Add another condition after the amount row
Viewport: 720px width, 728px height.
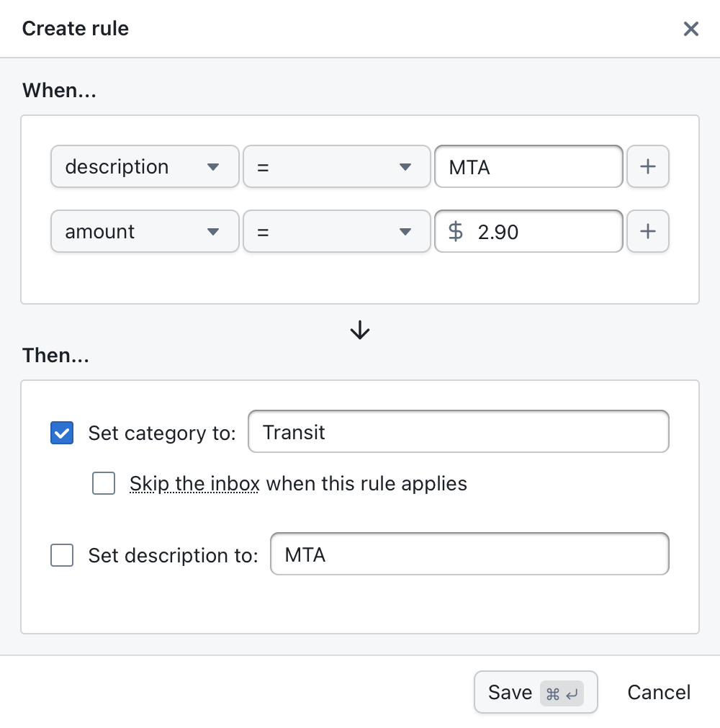tap(647, 231)
